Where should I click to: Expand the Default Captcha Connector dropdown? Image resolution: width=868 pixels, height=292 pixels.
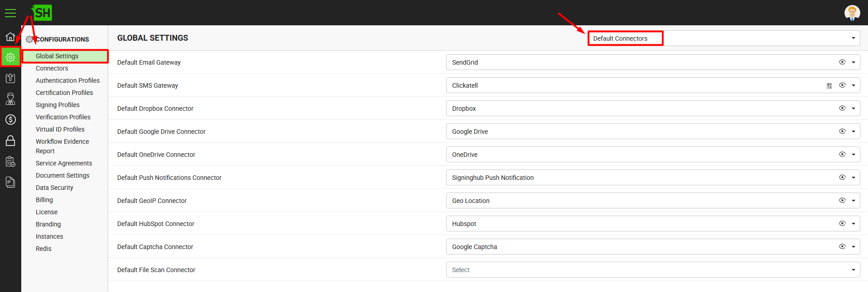point(854,247)
